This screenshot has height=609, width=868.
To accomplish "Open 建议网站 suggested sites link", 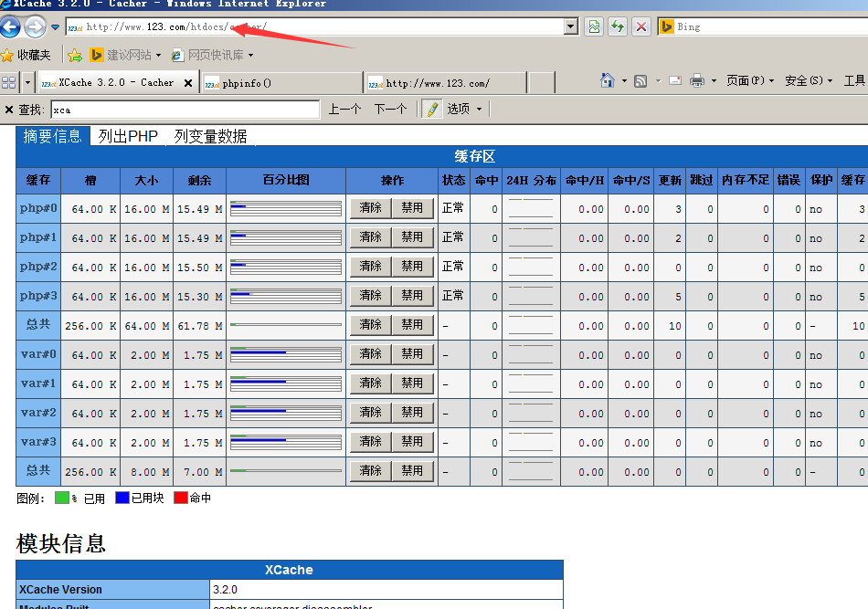I will (125, 55).
